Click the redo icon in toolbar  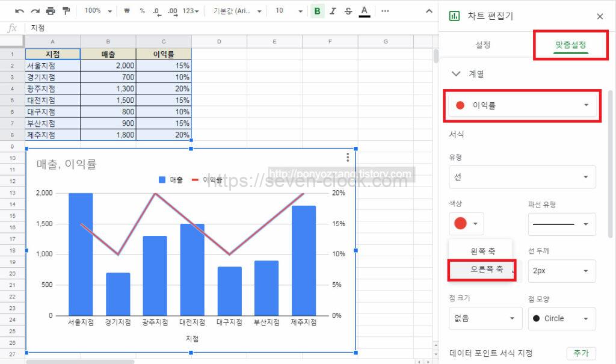(35, 11)
